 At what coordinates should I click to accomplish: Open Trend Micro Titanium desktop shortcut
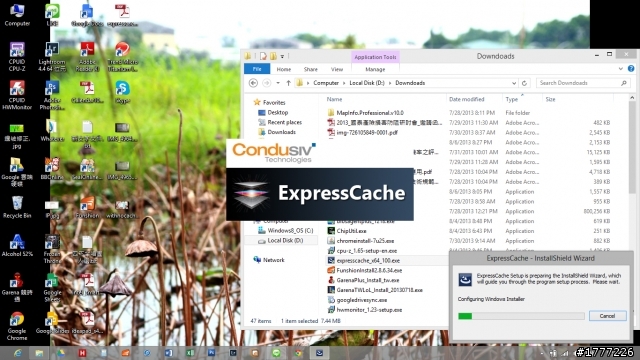(122, 57)
